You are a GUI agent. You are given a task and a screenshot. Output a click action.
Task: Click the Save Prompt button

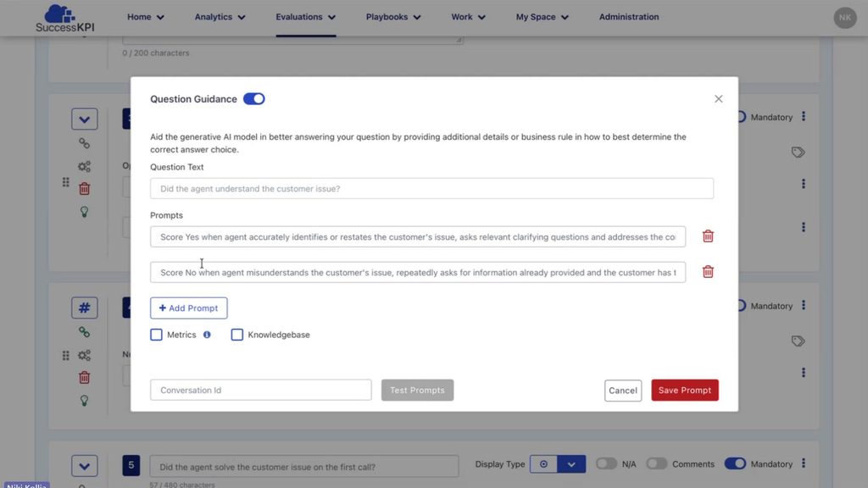pos(685,390)
